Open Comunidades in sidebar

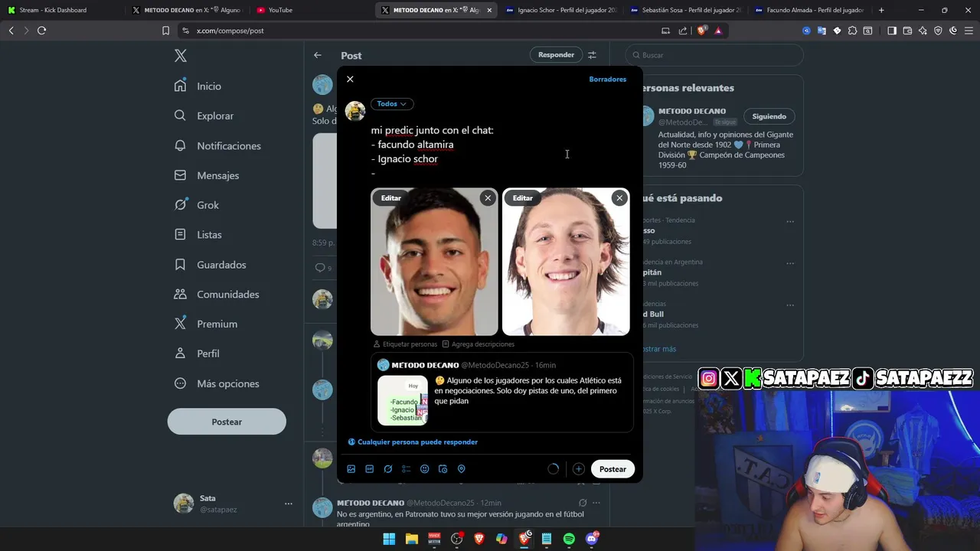pos(217,295)
